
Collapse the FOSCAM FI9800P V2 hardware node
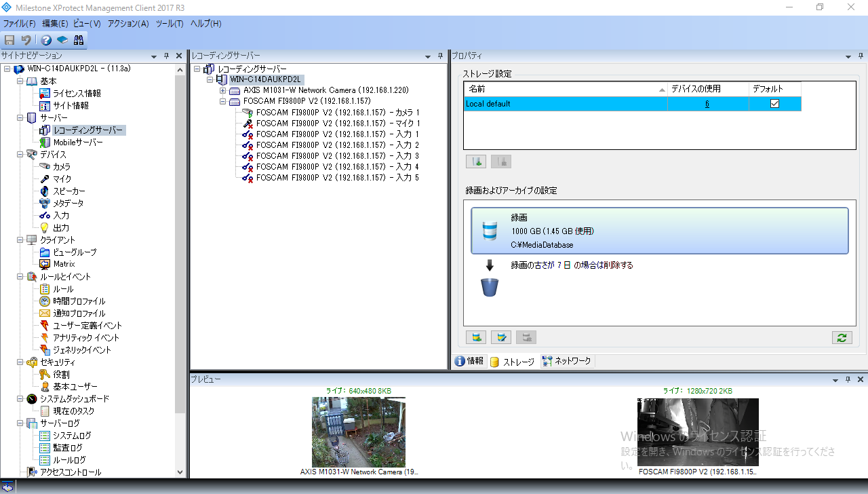tap(222, 101)
